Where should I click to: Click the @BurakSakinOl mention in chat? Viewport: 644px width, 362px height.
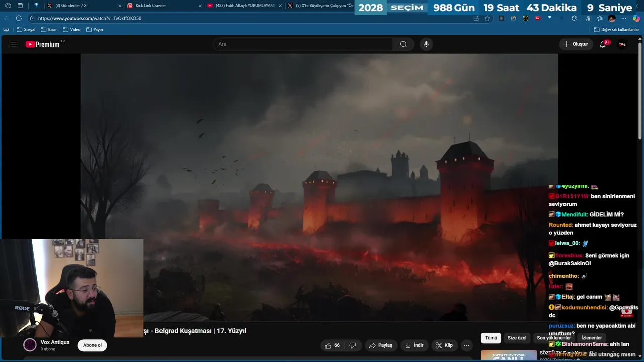570,263
